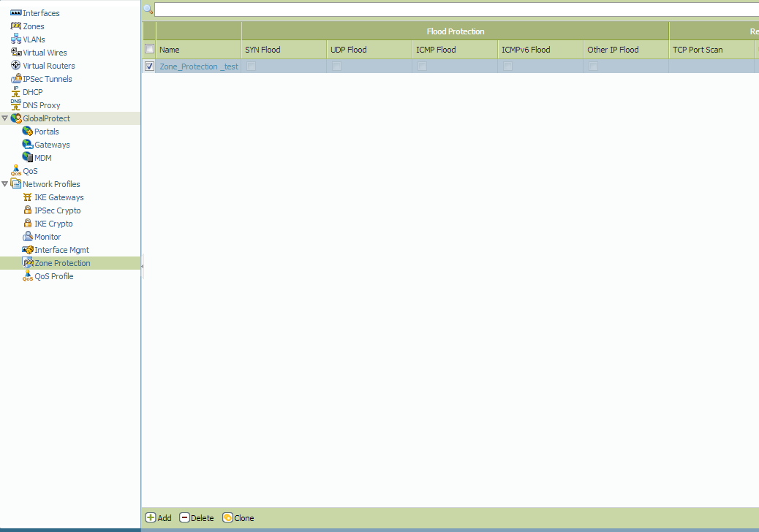Click the Clone button label
Viewport: 759px width, 532px height.
click(x=244, y=518)
